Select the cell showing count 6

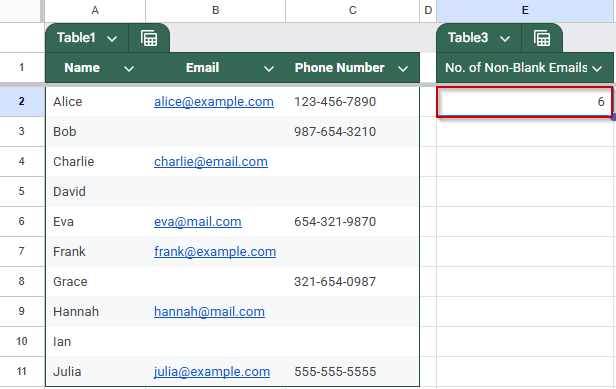tap(524, 102)
